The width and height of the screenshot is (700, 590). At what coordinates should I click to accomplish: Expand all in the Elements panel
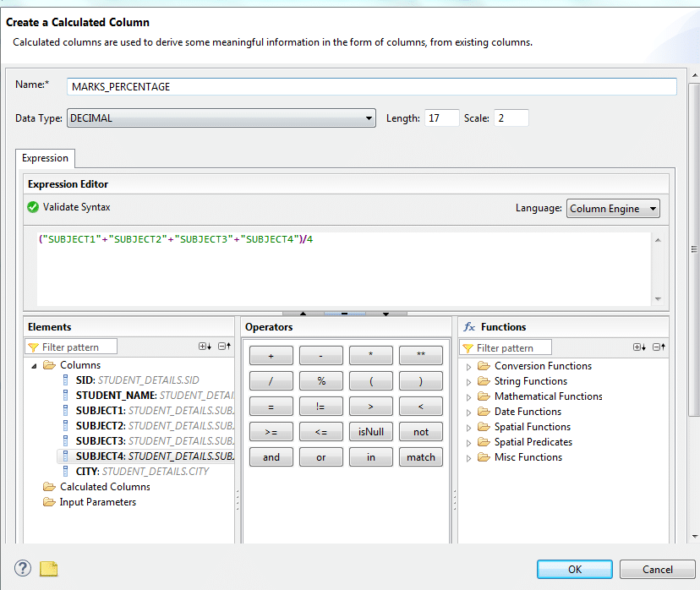pyautogui.click(x=205, y=347)
